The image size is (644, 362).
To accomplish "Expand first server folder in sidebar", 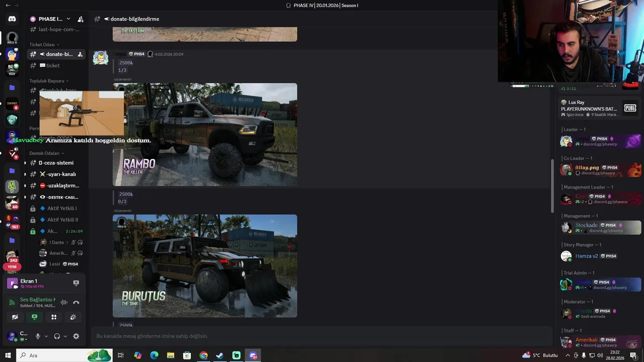I will 12,87.
